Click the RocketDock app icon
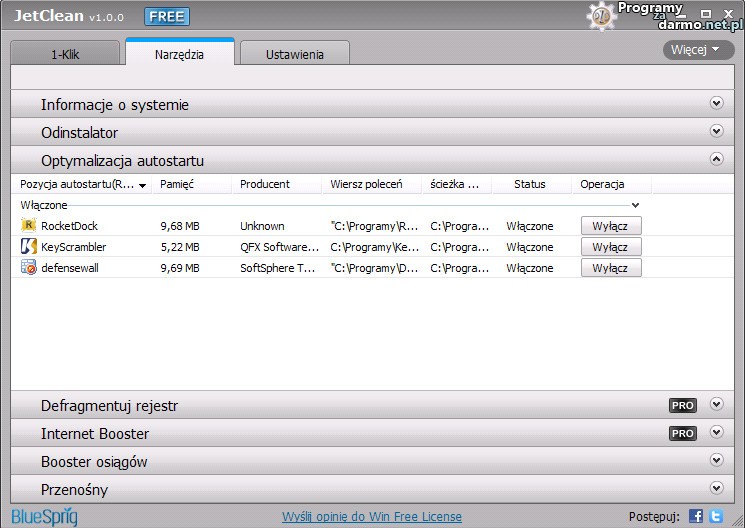745x528 pixels. click(29, 226)
